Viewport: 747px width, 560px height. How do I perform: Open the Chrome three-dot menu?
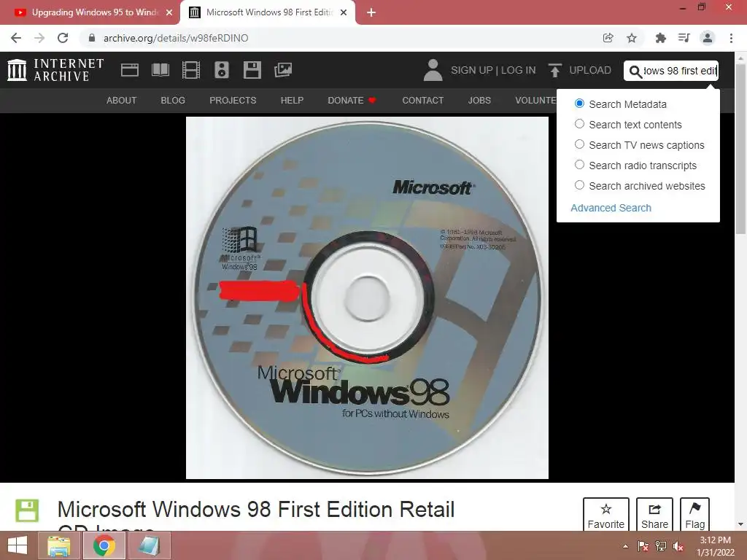click(x=731, y=38)
